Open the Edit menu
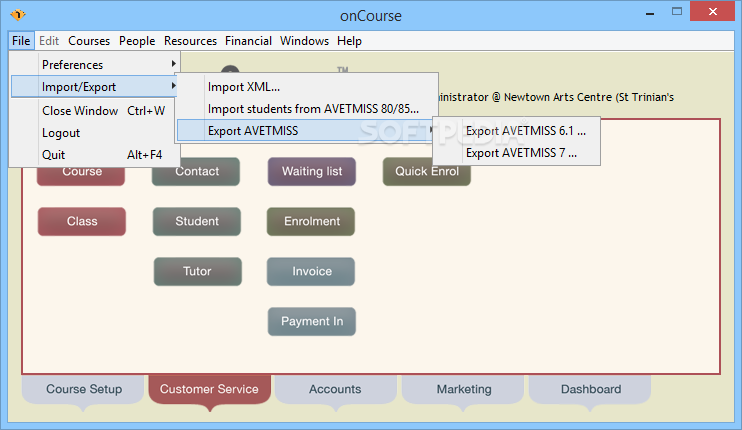742x430 pixels. pos(49,41)
